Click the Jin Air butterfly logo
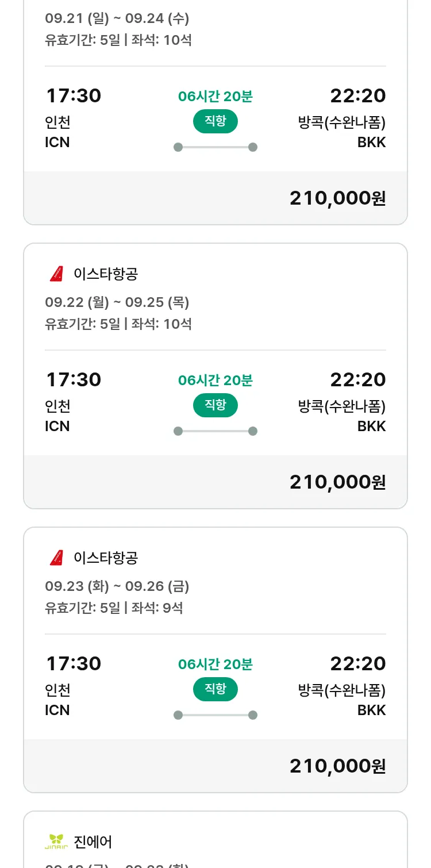 (x=56, y=842)
